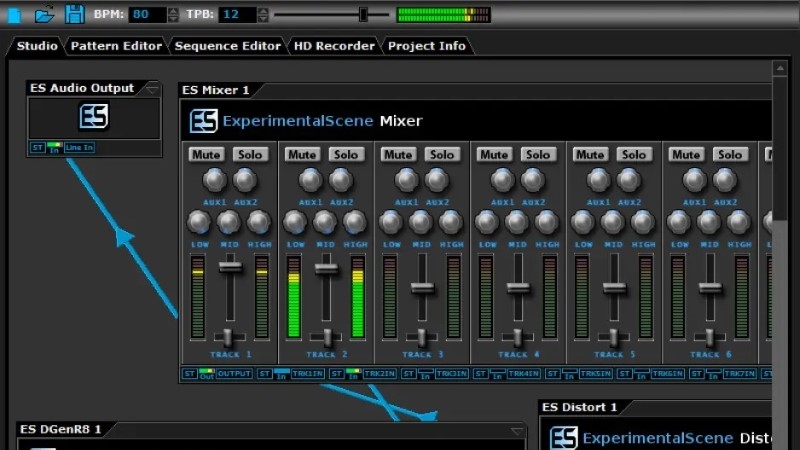Click the In jack beside TRK2IN
This screenshot has width=800, height=450.
pyautogui.click(x=353, y=373)
